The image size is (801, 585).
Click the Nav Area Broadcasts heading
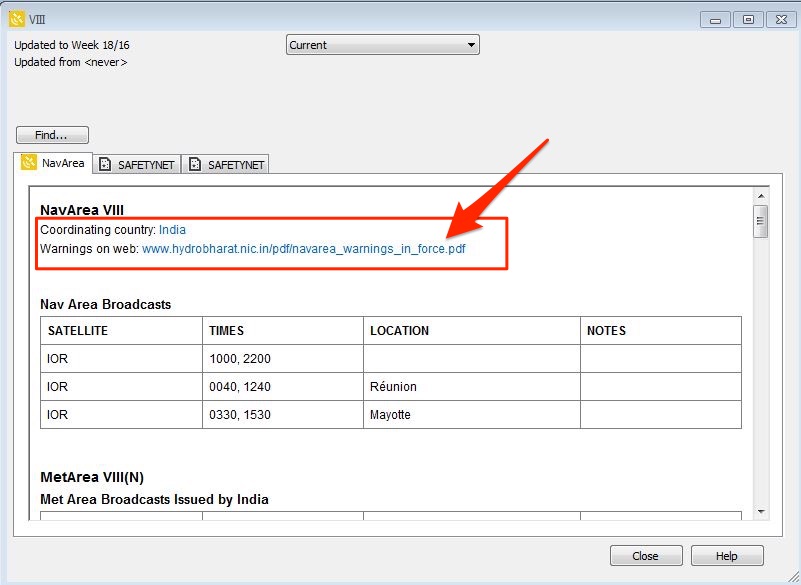click(x=106, y=305)
